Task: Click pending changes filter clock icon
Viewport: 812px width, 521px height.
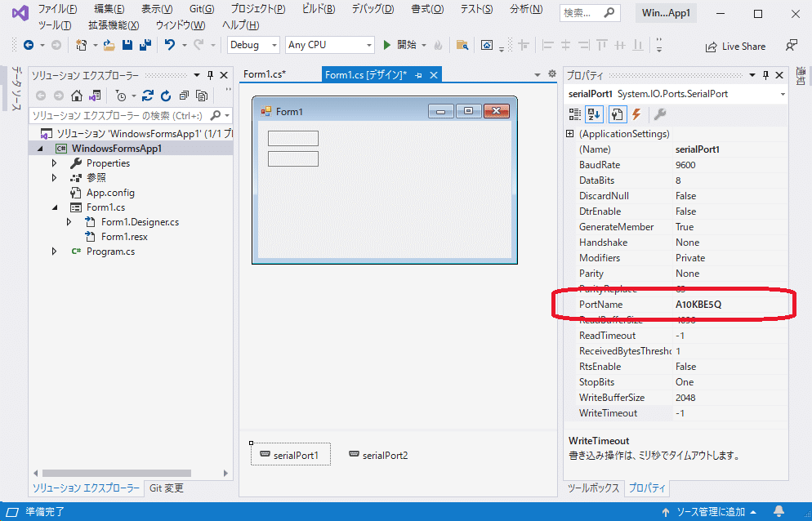Action: (121, 96)
